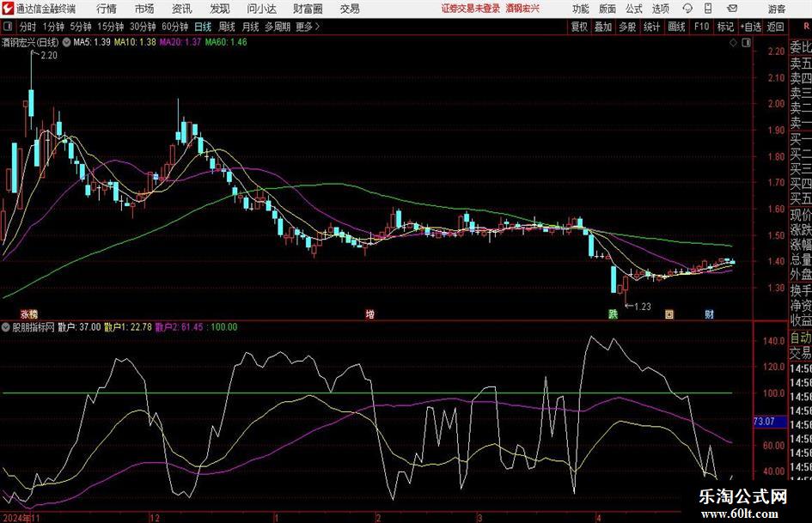Click the 复权 toolbar button
This screenshot has height=523, width=812.
(x=579, y=27)
